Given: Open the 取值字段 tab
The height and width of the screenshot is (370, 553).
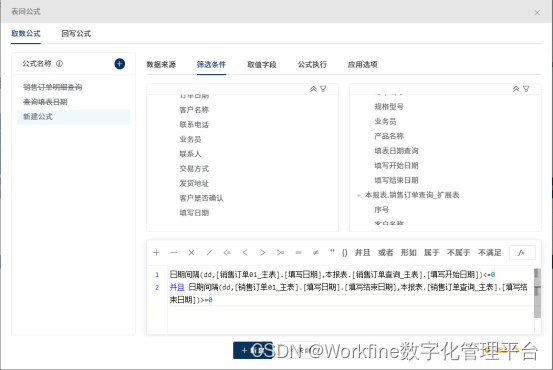Looking at the screenshot, I should tap(262, 65).
